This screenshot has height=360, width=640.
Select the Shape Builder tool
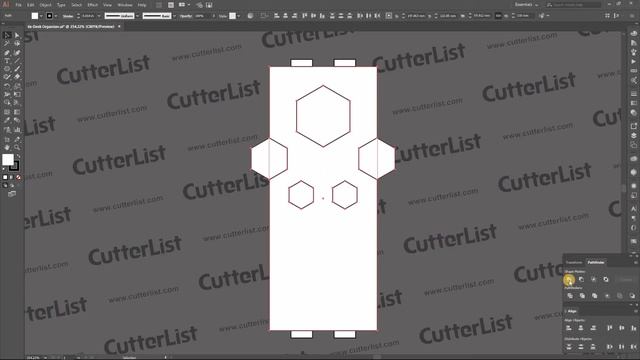(x=7, y=103)
